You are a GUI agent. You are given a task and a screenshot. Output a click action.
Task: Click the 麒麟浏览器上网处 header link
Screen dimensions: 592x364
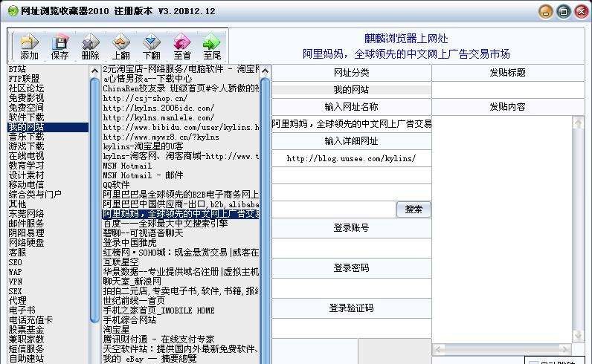coord(406,39)
